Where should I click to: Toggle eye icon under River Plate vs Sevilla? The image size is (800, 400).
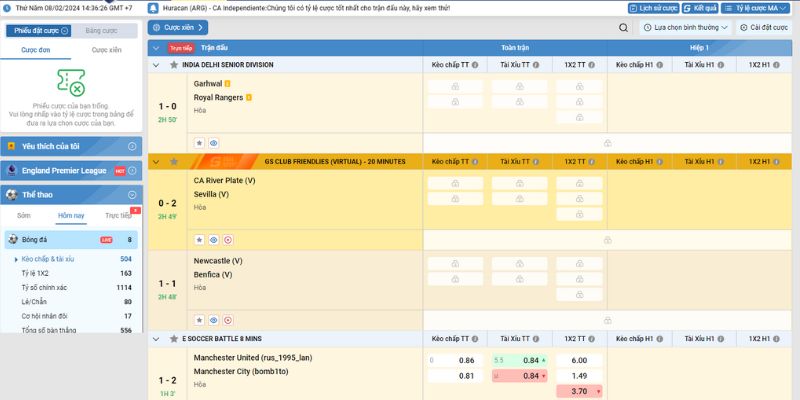(x=213, y=240)
